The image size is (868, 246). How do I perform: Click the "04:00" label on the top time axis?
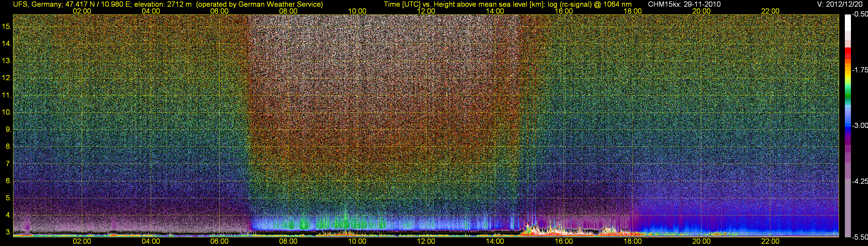pos(151,11)
